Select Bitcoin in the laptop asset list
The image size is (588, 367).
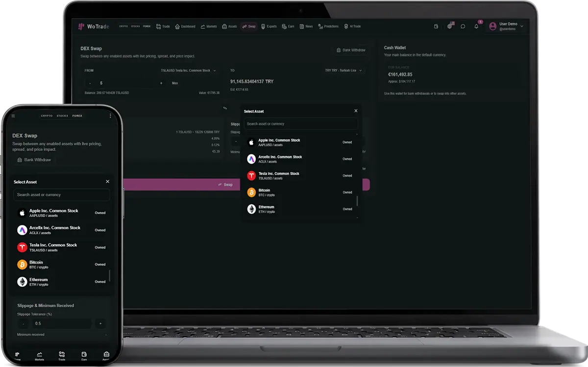tap(301, 192)
